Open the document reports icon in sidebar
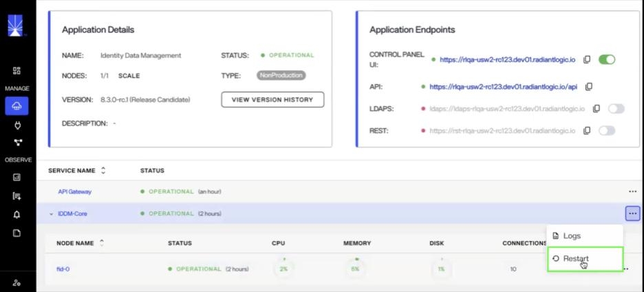 tap(17, 233)
